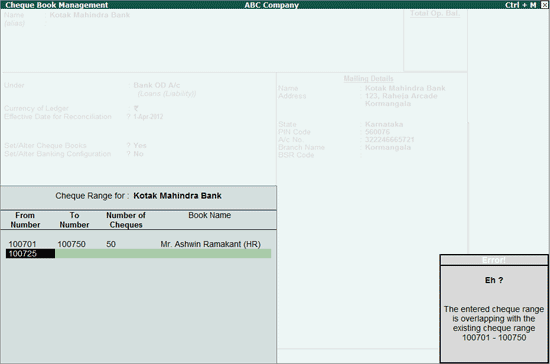Click the Cheque Range for Kotak Mahindra Bank heading
This screenshot has height=364, width=550.
[x=138, y=196]
